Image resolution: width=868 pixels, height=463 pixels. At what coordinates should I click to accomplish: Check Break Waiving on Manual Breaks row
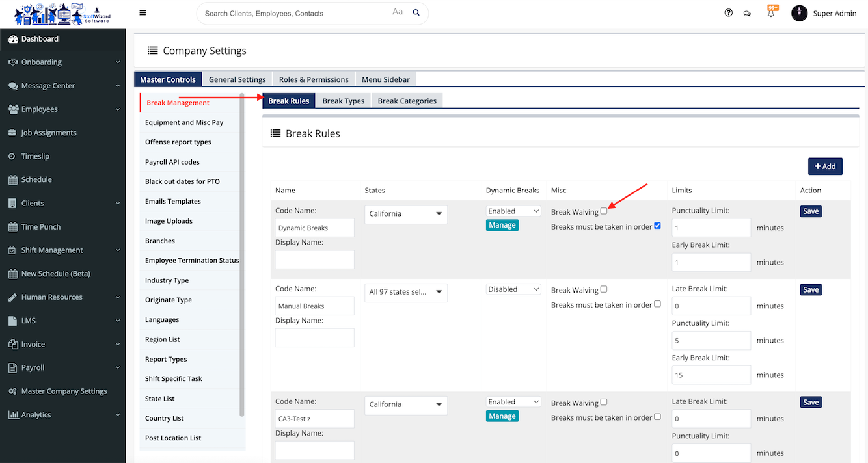click(x=603, y=289)
